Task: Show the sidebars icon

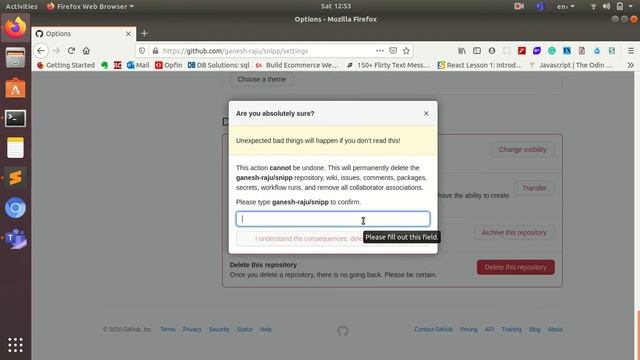Action: pos(477,51)
